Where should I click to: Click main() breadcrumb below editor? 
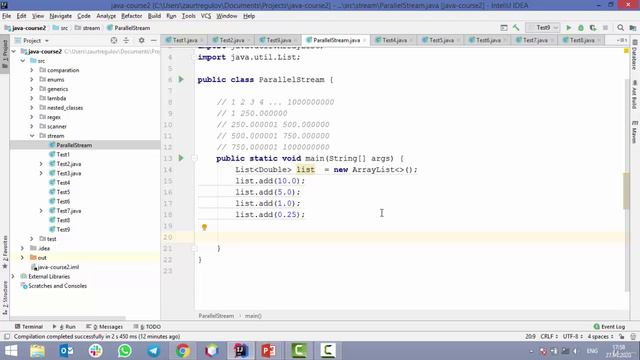[x=253, y=316]
